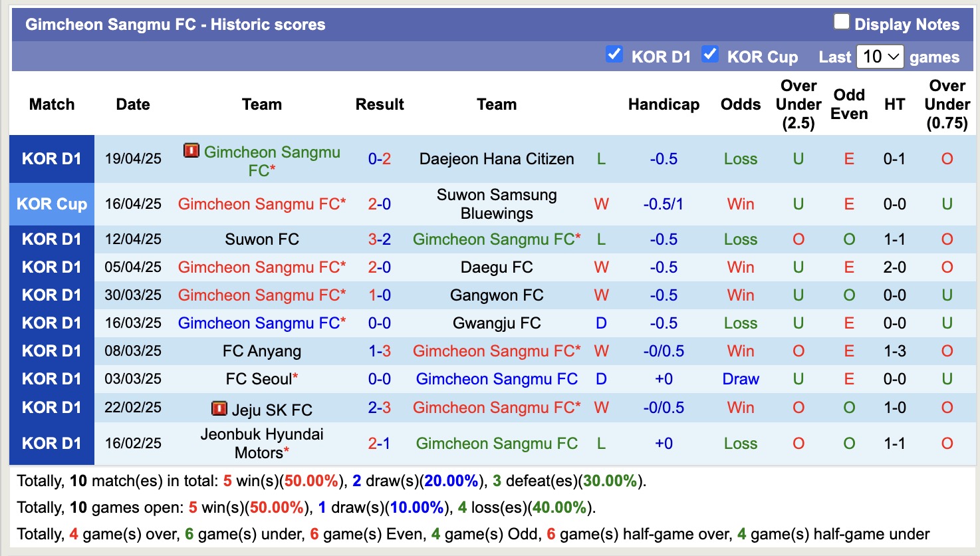Click the Date column header
Screen dimensions: 980x556
[132, 104]
